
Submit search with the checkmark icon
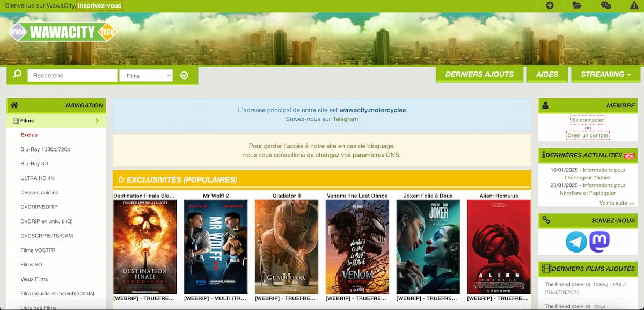pyautogui.click(x=184, y=75)
